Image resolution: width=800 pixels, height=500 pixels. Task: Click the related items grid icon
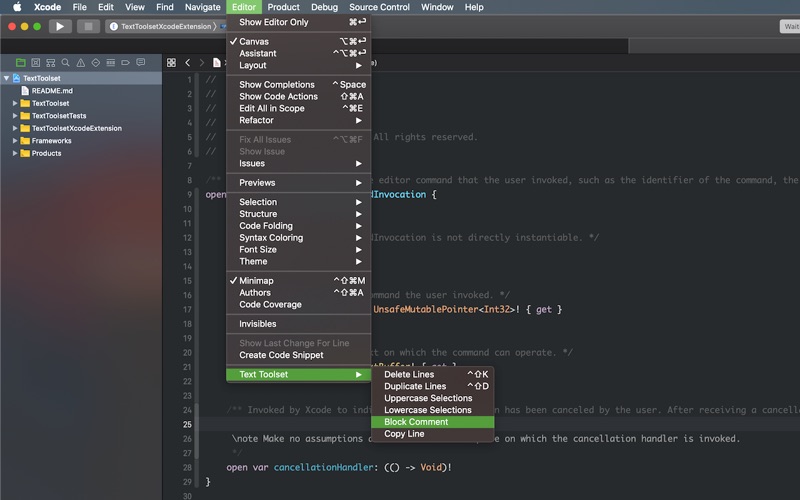(x=172, y=62)
